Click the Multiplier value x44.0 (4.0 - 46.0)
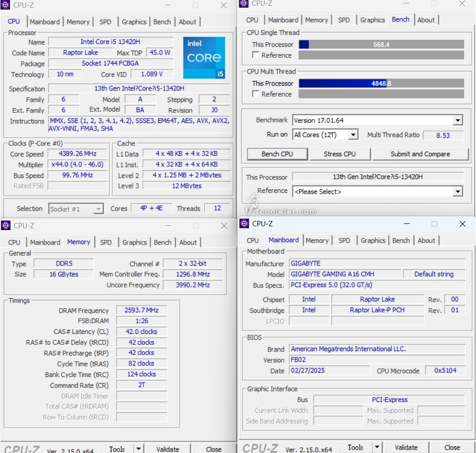 78,165
